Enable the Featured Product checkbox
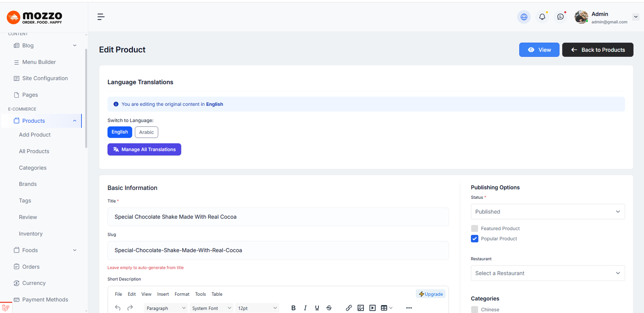This screenshot has width=644, height=313. tap(475, 229)
